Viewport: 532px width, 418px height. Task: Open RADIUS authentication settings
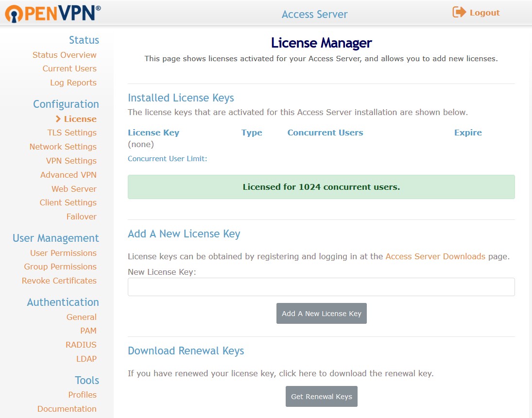click(81, 345)
